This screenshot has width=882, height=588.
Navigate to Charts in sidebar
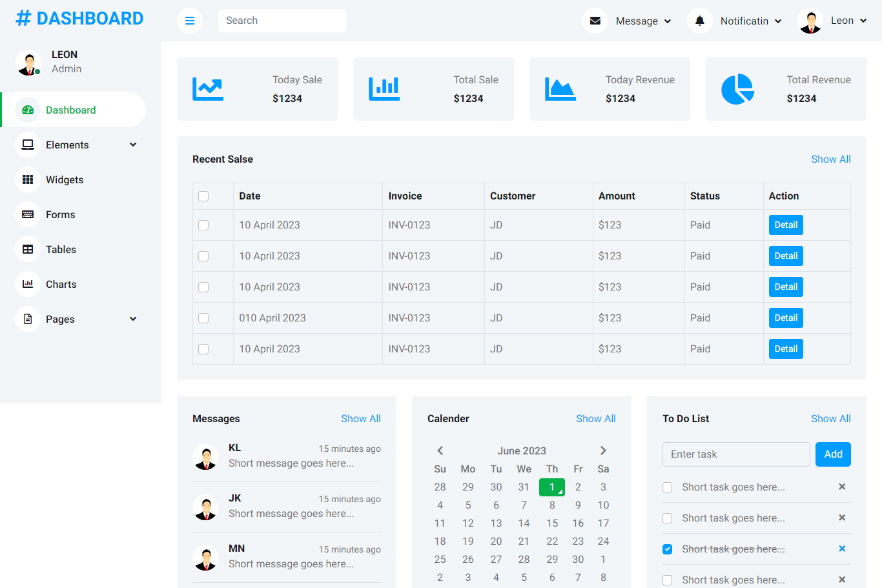[61, 285]
